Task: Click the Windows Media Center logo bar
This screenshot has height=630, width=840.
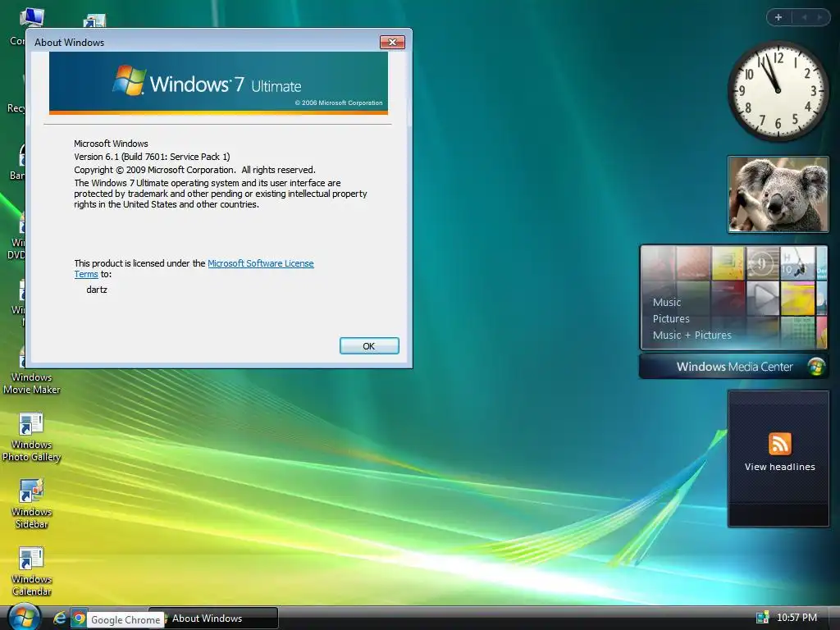Action: [x=734, y=367]
